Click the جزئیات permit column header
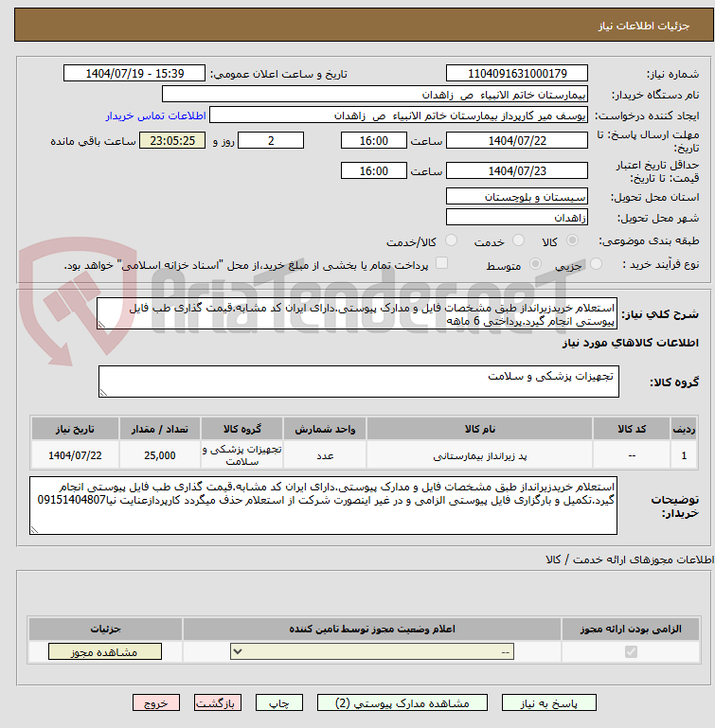 105,629
